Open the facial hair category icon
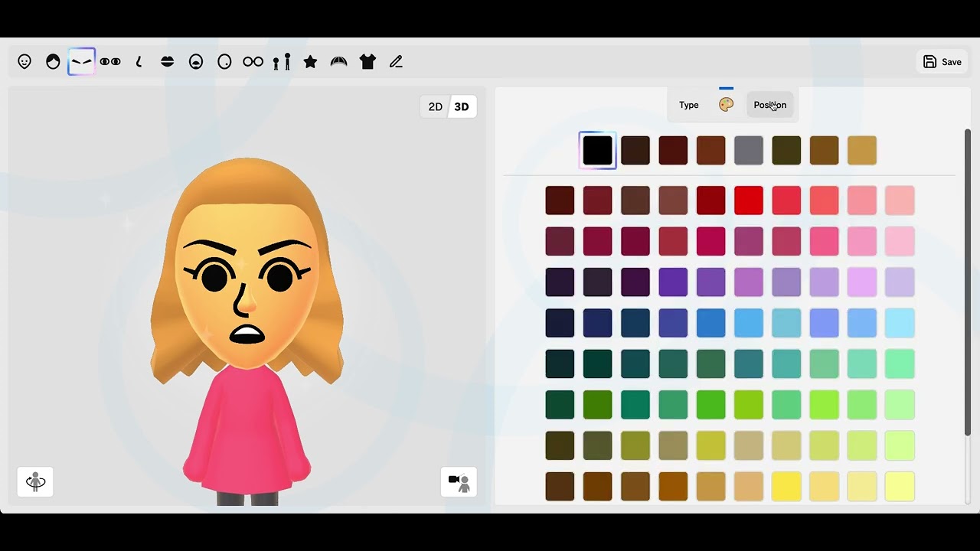Image resolution: width=980 pixels, height=551 pixels. coord(196,62)
